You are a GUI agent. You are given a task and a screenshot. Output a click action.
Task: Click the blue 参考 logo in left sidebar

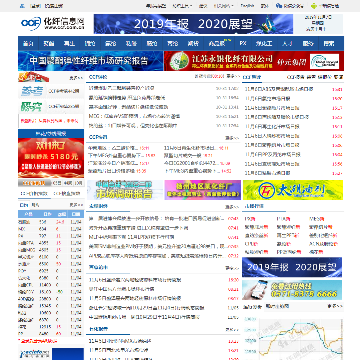coord(31,91)
